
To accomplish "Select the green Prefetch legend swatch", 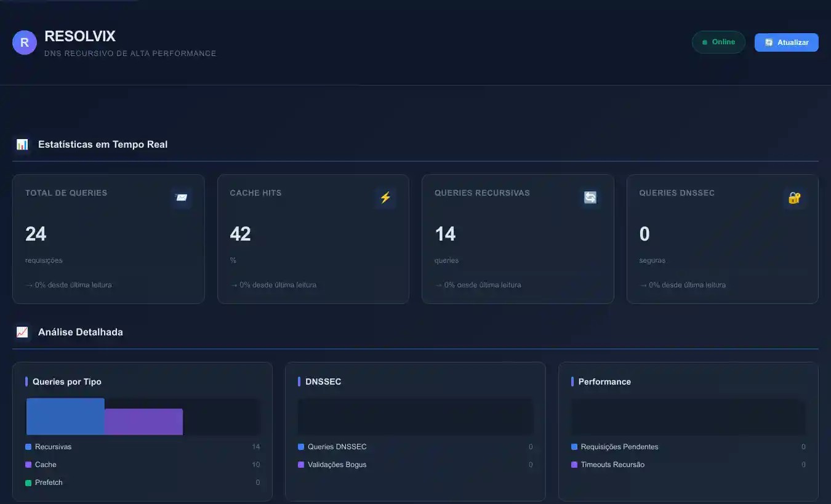I will (28, 482).
